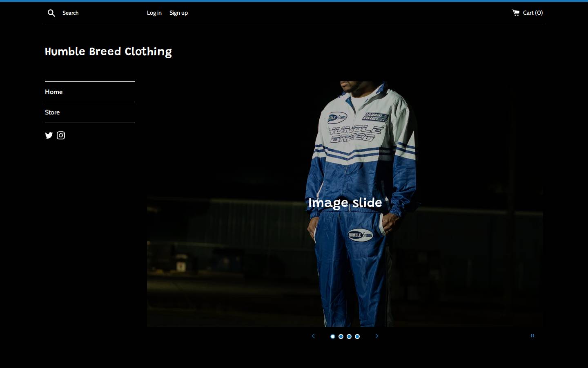Pause the slideshow
The width and height of the screenshot is (588, 368).
tap(532, 336)
